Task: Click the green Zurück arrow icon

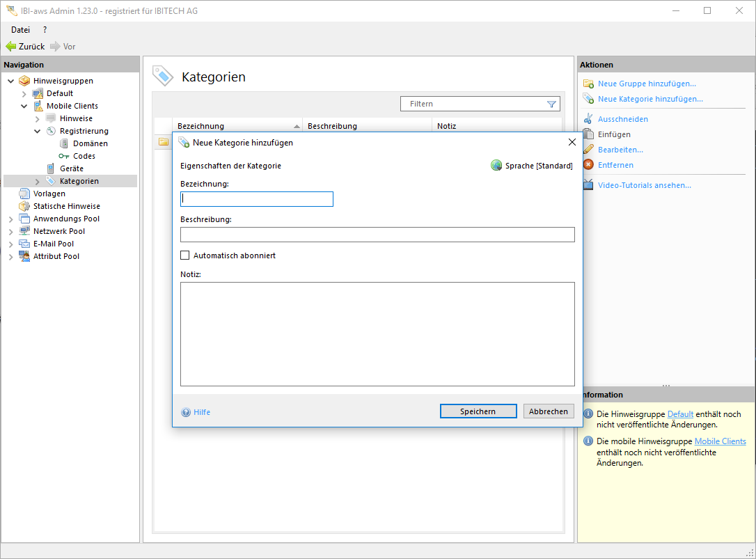Action: pos(10,47)
